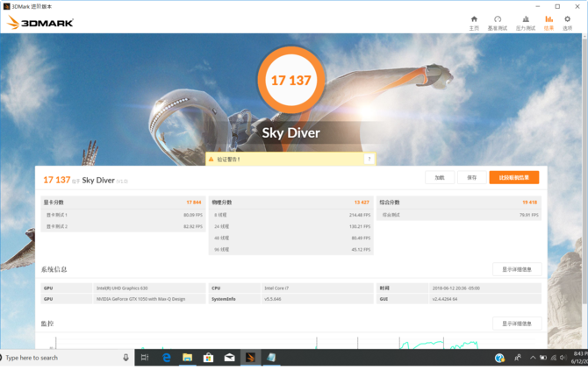
Task: Click orange compare results online button
Action: tap(514, 177)
